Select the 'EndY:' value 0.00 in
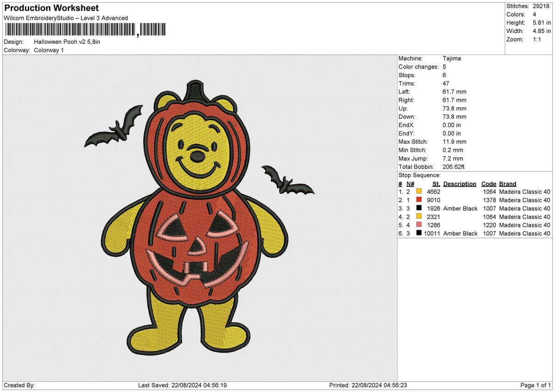The height and width of the screenshot is (392, 555). coord(452,133)
